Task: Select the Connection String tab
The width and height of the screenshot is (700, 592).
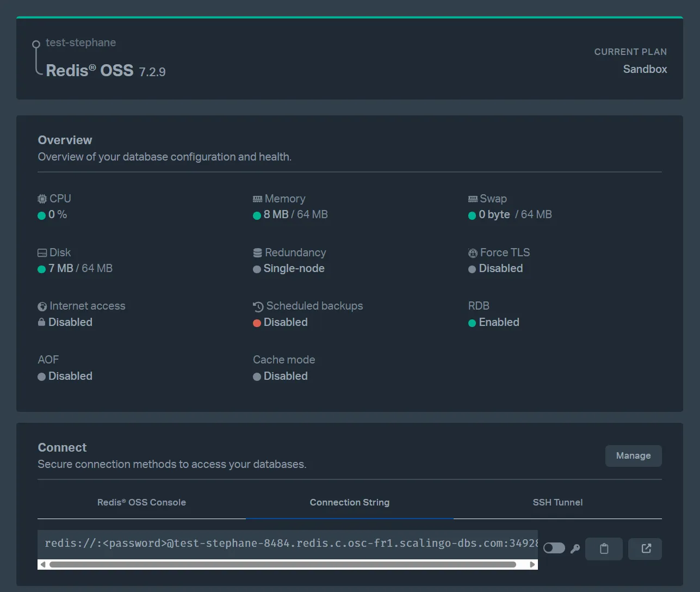Action: click(x=350, y=502)
